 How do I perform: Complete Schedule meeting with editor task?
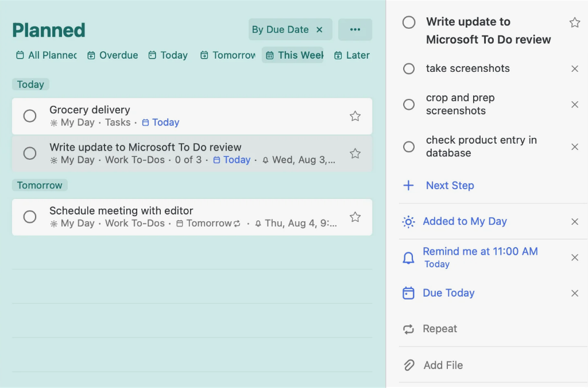(x=30, y=217)
